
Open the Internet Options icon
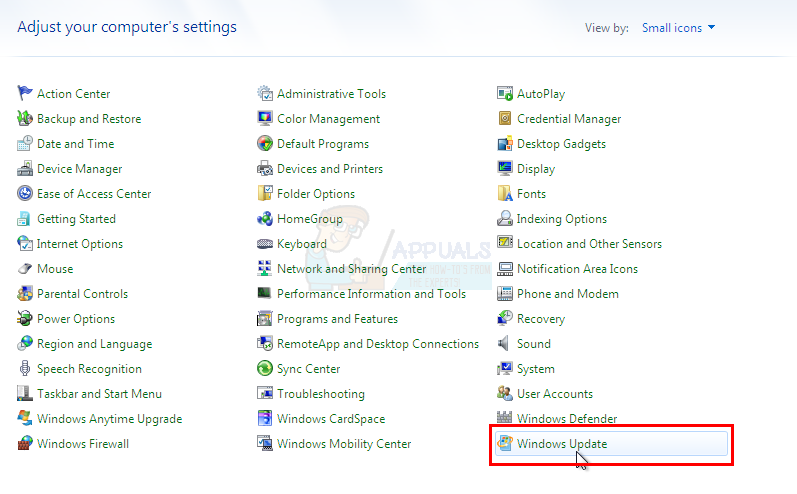pyautogui.click(x=24, y=243)
